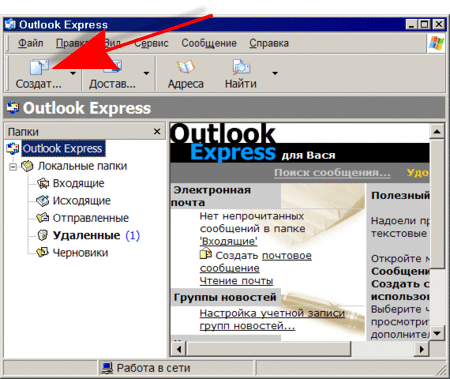Expand dropdown arrow next to Найти button

(275, 73)
